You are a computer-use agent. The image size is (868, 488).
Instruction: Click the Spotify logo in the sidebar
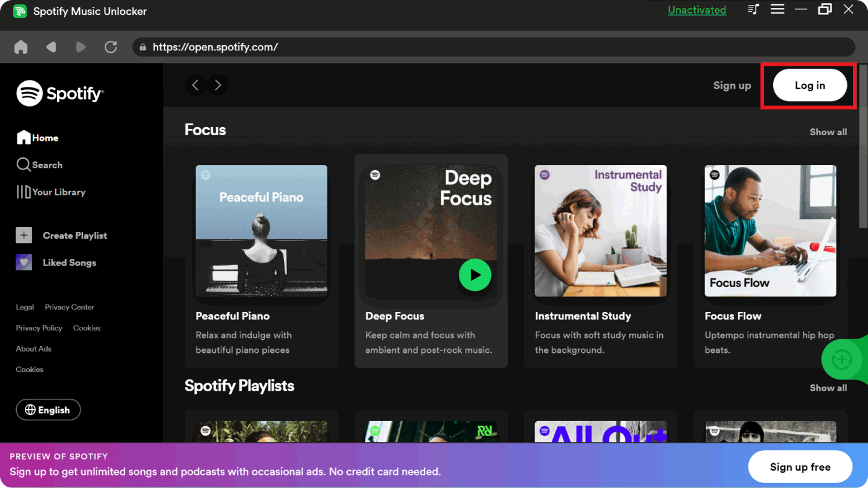(60, 94)
